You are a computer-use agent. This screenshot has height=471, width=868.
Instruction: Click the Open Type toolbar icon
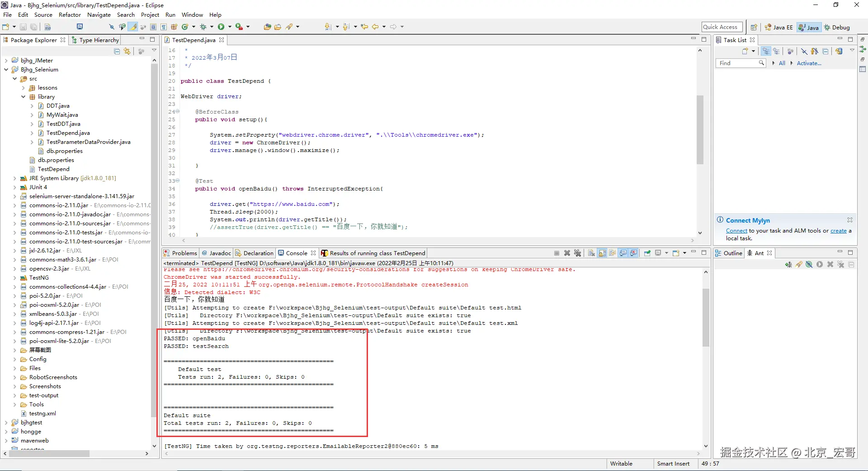pyautogui.click(x=268, y=27)
